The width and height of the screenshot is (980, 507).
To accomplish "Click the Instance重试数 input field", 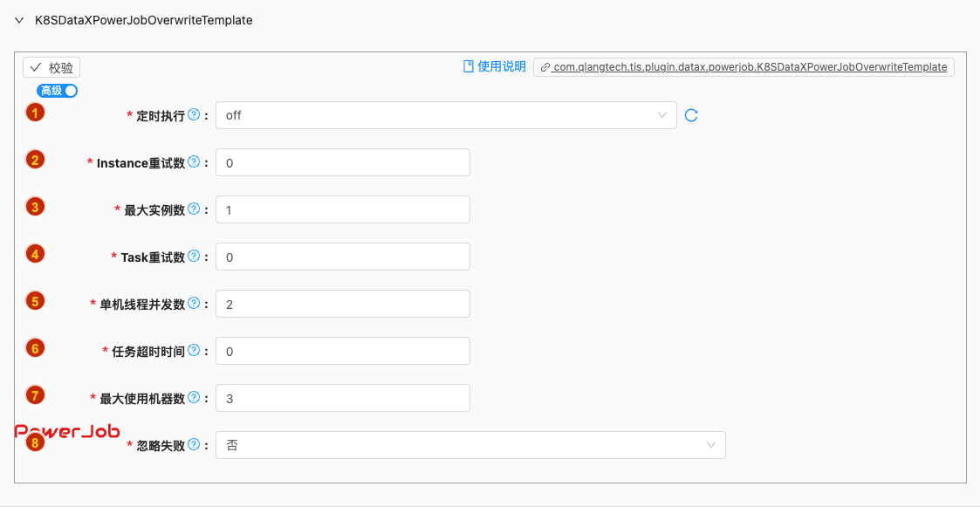I will pos(342,162).
